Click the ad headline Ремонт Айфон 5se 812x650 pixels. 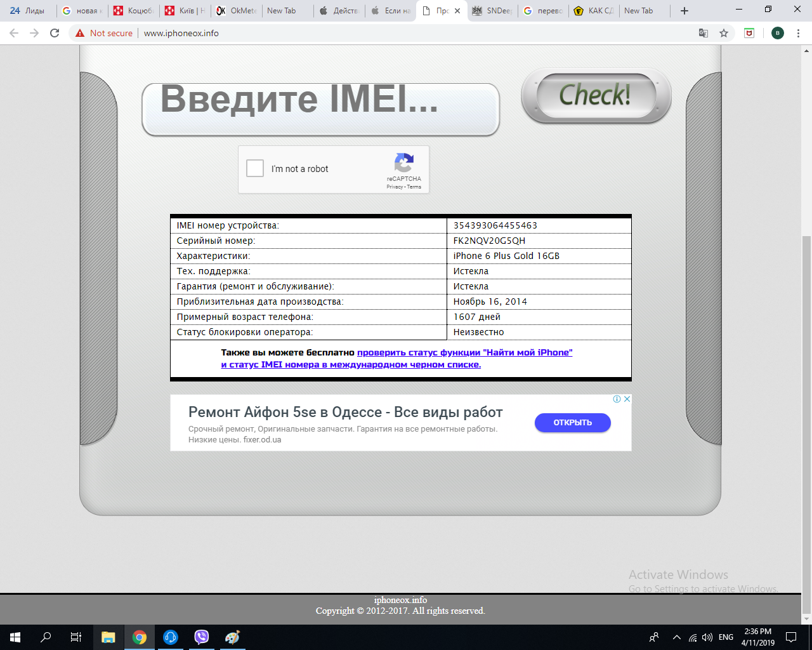point(346,412)
